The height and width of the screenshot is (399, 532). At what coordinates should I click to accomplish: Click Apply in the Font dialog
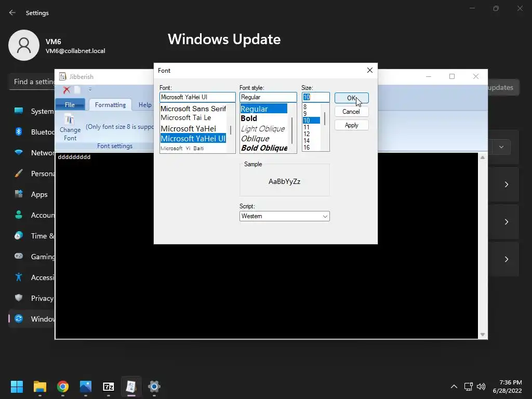[352, 125]
